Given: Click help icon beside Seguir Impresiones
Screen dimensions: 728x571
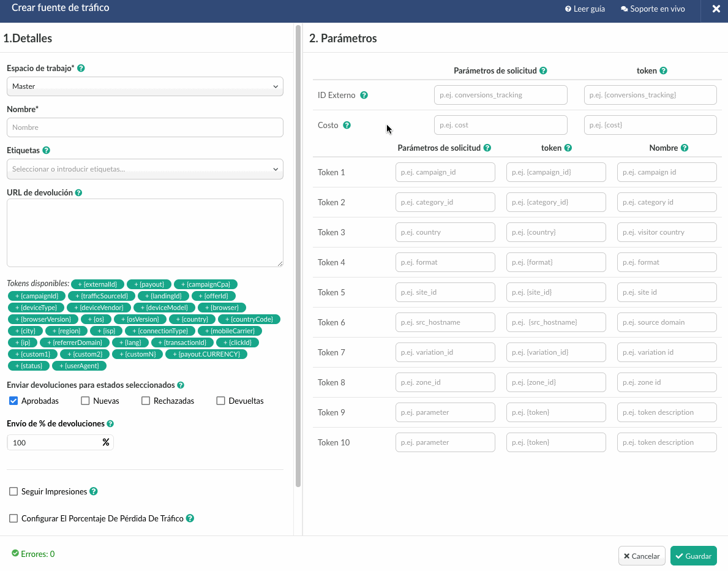Looking at the screenshot, I should [x=94, y=491].
